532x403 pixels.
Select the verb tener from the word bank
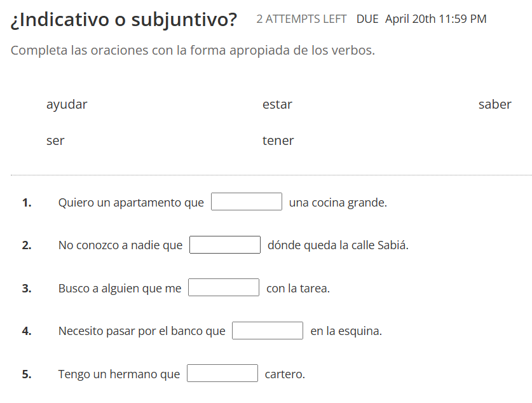pos(278,140)
